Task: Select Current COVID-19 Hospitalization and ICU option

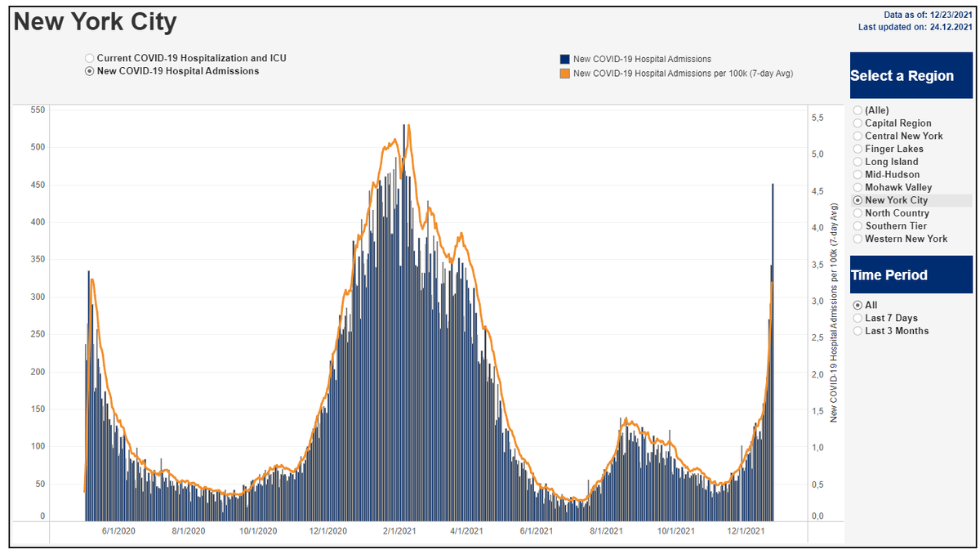Action: coord(90,59)
